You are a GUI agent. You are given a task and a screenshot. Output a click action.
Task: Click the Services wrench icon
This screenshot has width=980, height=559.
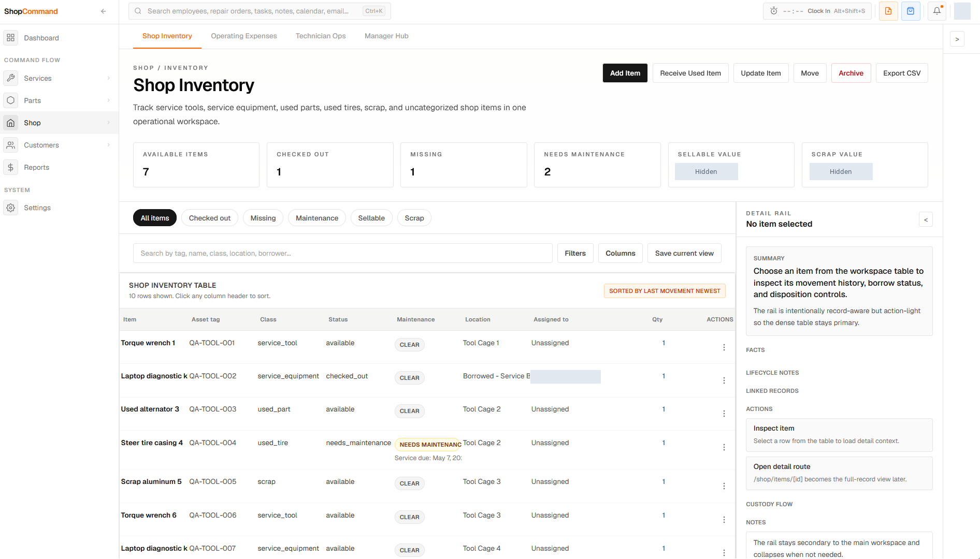10,78
